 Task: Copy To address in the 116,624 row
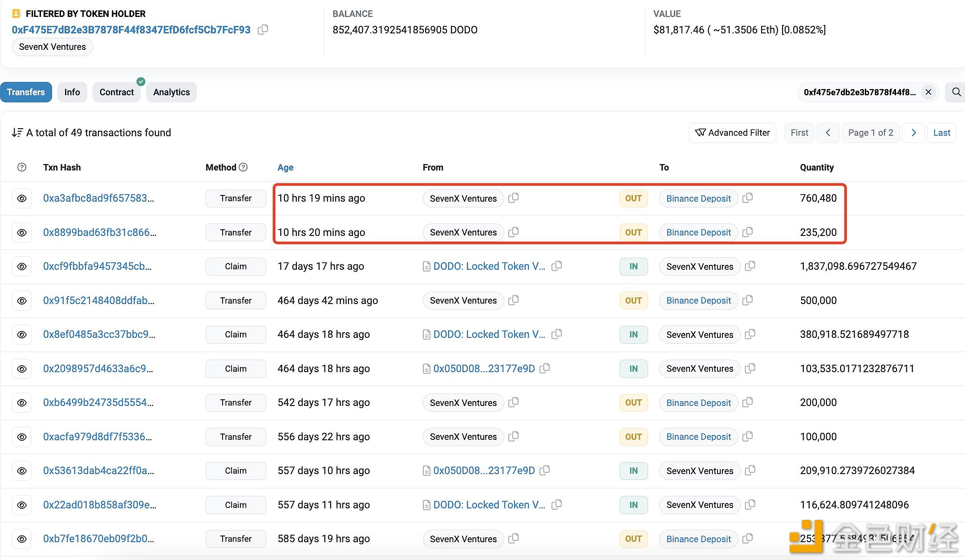750,504
